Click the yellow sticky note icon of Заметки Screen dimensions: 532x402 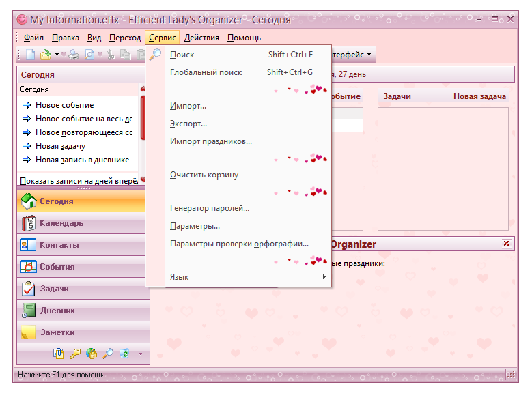tap(28, 332)
